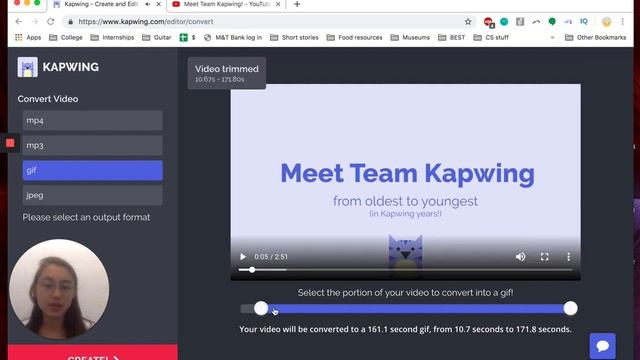Close the Kapwing browser tab
This screenshot has height=360, width=640.
coord(159,4)
